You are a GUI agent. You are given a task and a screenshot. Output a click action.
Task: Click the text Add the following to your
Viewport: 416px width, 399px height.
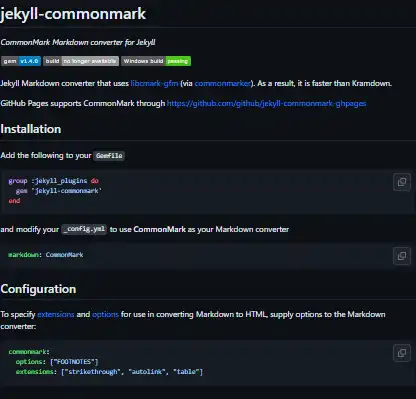[46, 155]
